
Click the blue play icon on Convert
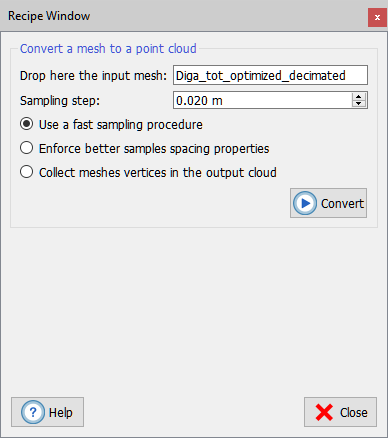(x=305, y=203)
